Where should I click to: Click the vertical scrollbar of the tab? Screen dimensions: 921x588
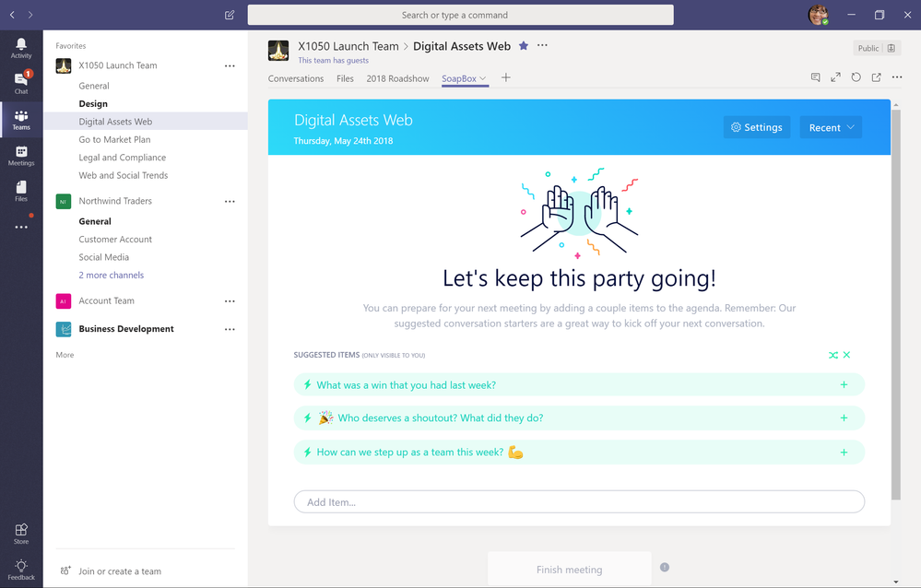[x=896, y=304]
